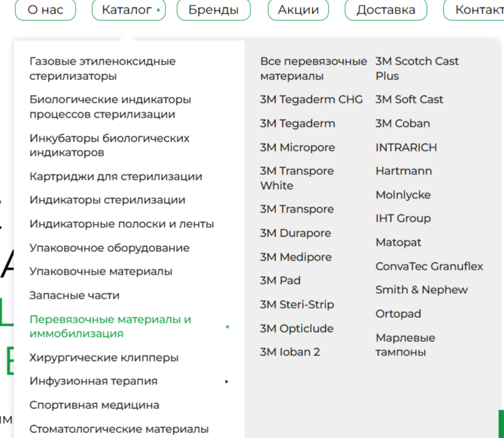Open IHT Group link
The width and height of the screenshot is (504, 438).
tap(403, 219)
